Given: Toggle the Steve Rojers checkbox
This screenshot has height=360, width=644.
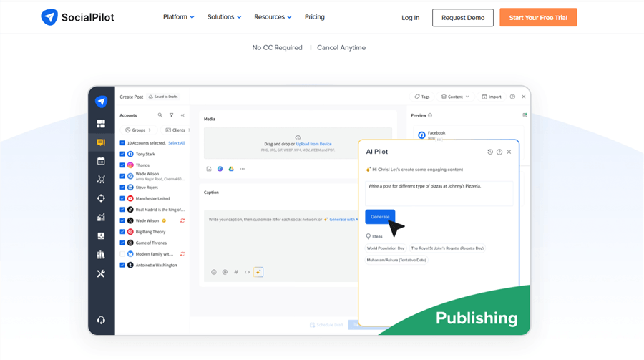Looking at the screenshot, I should coord(122,188).
